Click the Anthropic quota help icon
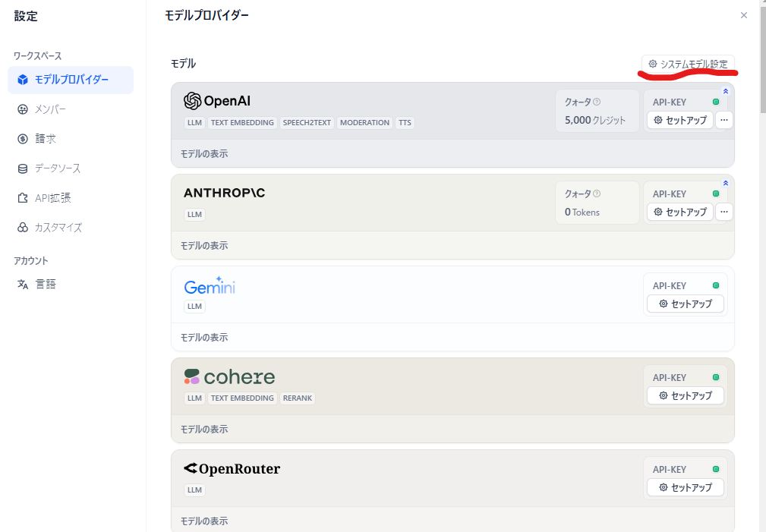This screenshot has width=766, height=532. click(597, 194)
